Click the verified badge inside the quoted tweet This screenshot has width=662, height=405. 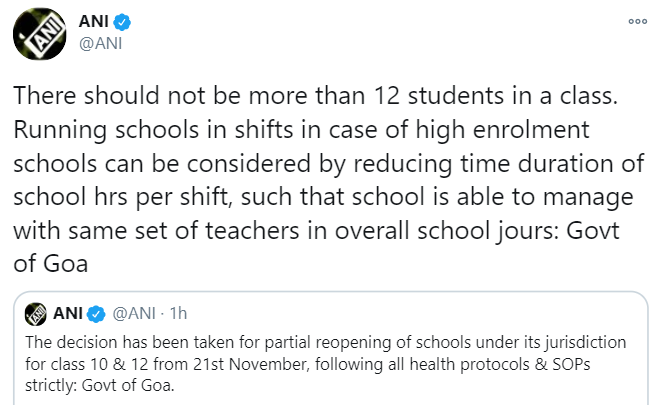[x=96, y=314]
